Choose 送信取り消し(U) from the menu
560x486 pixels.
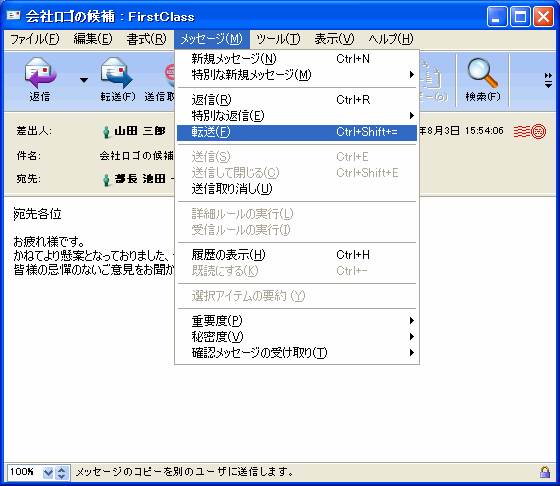click(297, 189)
